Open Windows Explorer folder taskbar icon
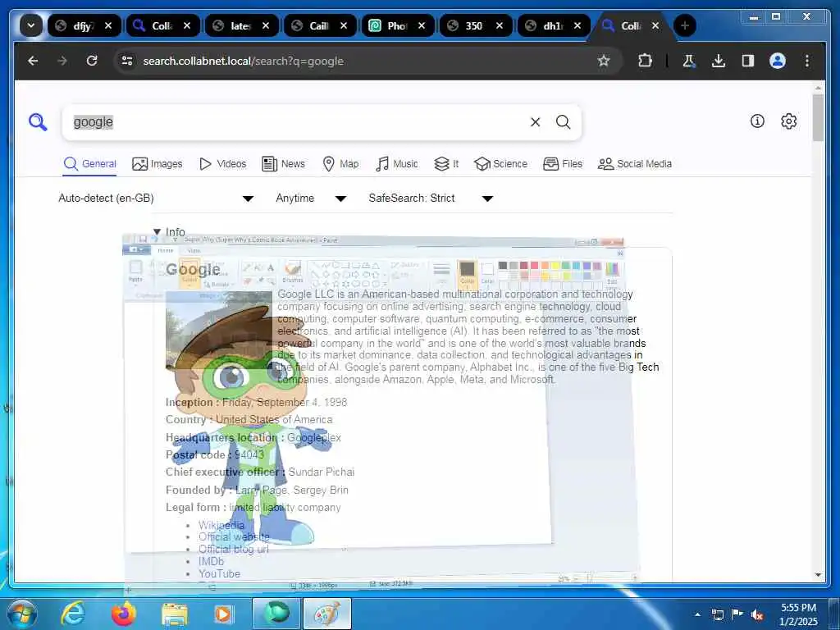The width and height of the screenshot is (840, 630). (175, 614)
